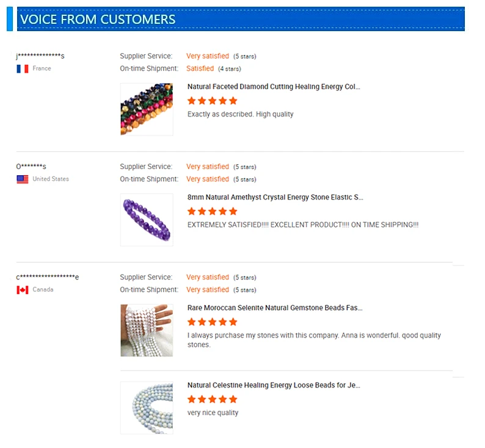Open the colorful faceted beads thumbnail

click(147, 109)
